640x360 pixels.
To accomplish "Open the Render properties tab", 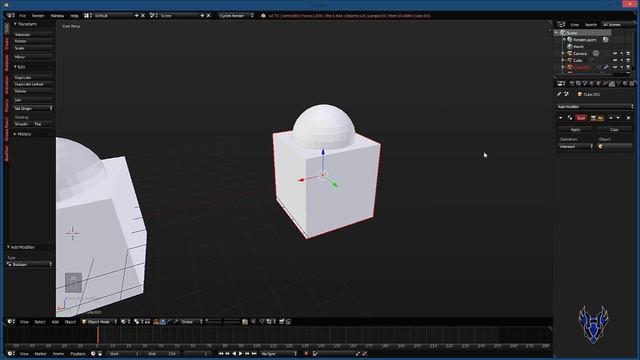I will (x=572, y=84).
